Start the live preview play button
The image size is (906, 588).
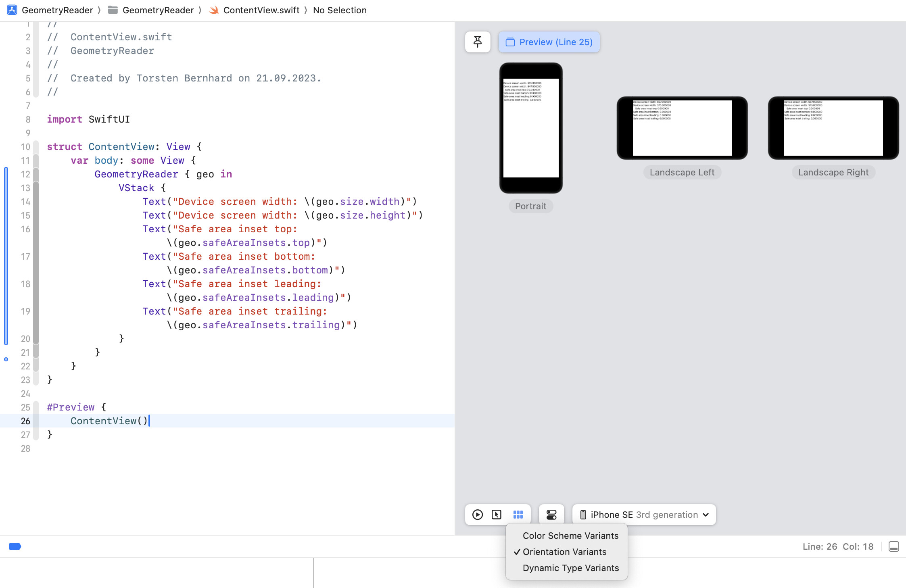(478, 515)
